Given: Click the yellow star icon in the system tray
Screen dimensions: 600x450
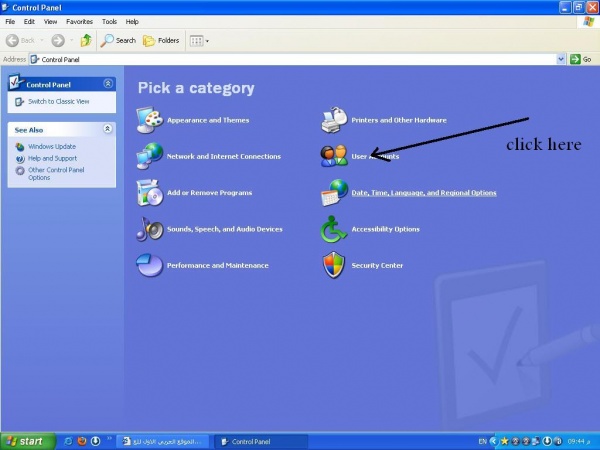Looking at the screenshot, I should coord(505,441).
